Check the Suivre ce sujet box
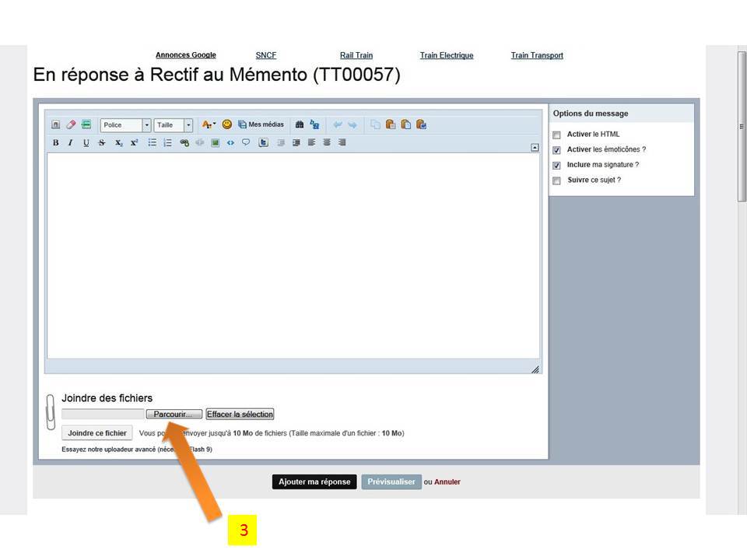Screen dimensions: 747x560 tap(556, 180)
